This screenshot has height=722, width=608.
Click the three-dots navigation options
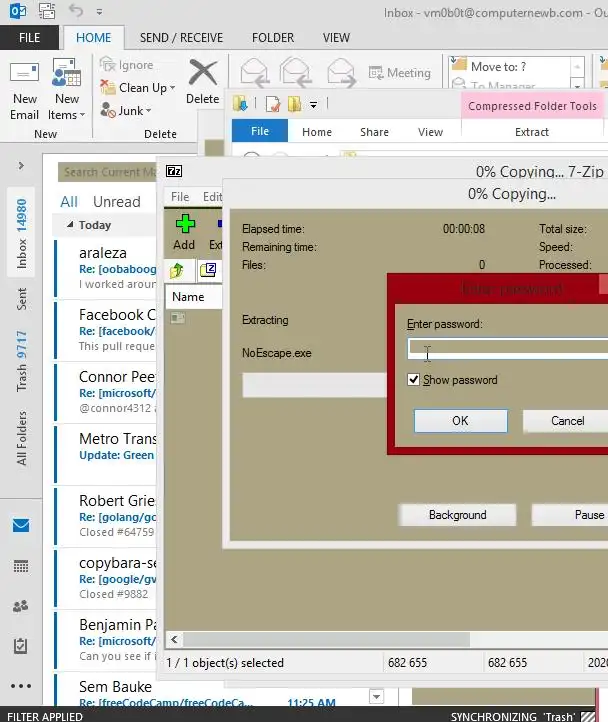21,686
